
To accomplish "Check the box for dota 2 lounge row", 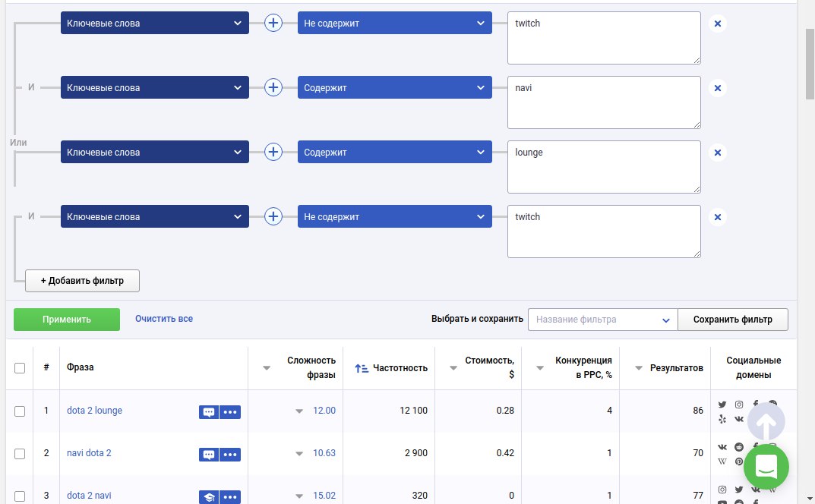I will tap(20, 411).
